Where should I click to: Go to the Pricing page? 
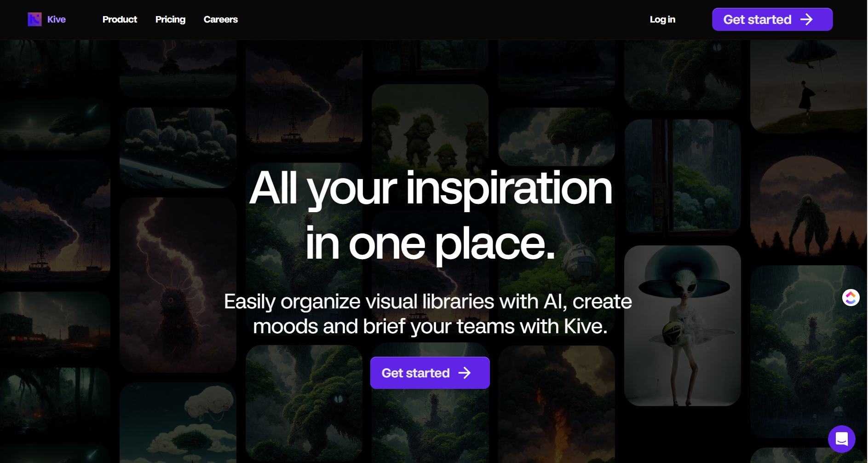click(x=170, y=19)
